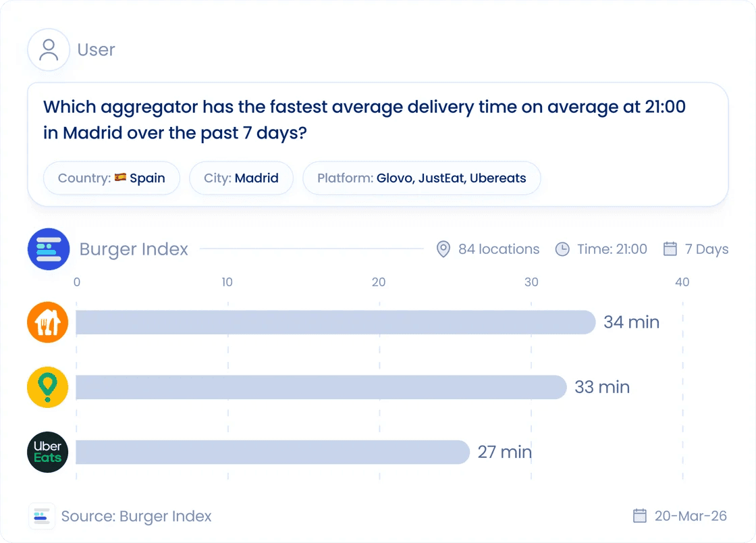
Task: Click the calendar icon next to 20-Mar-26
Action: [640, 515]
